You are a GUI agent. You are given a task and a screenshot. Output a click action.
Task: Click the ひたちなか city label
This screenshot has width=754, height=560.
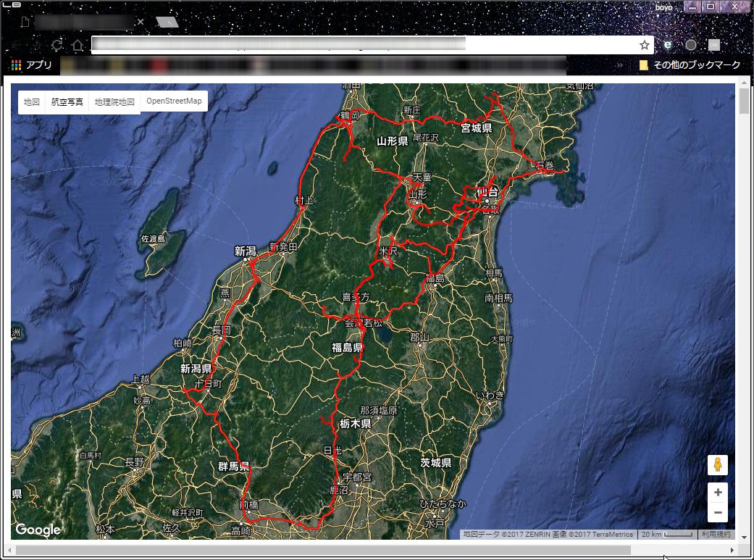[x=443, y=503]
